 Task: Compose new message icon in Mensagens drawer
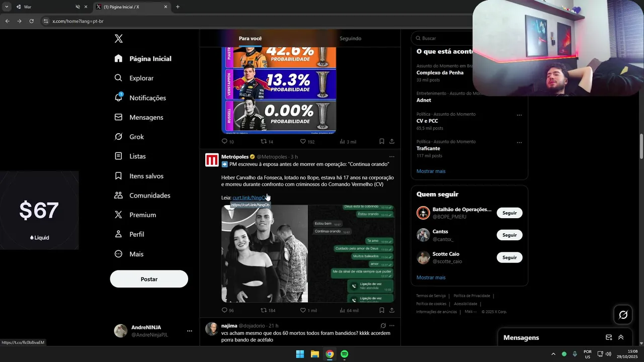609,337
